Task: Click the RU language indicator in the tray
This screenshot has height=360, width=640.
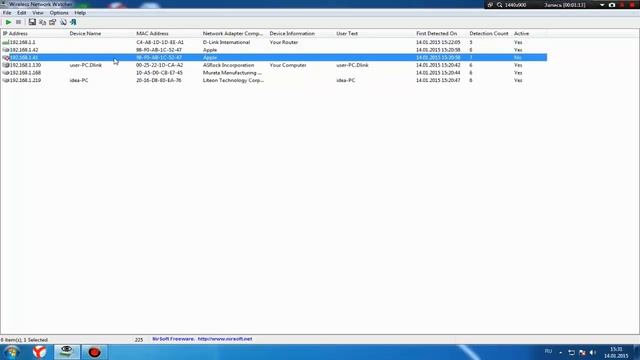Action: click(548, 351)
